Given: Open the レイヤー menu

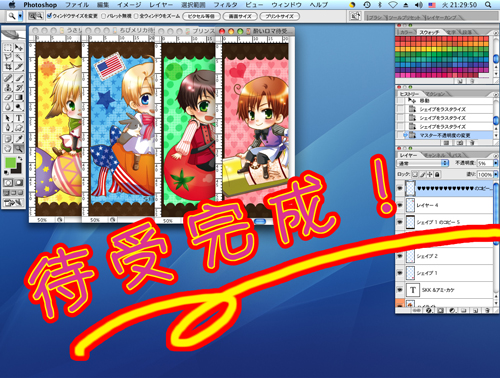Looking at the screenshot, I should (161, 5).
